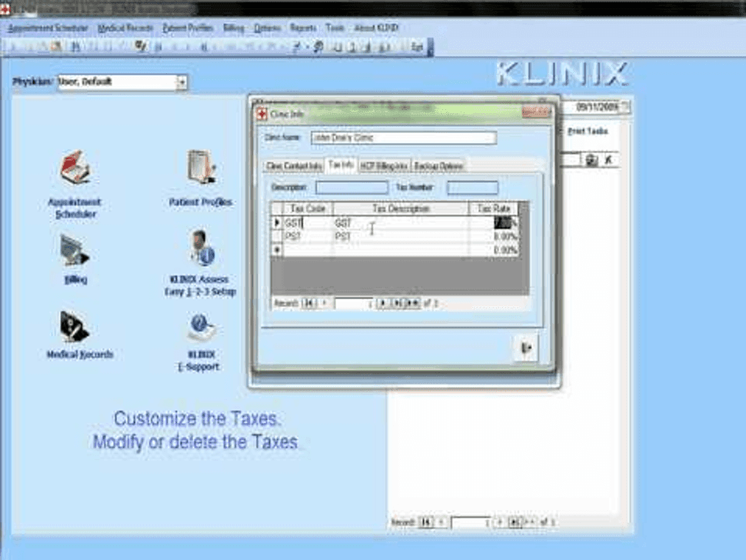Screen dimensions: 746x560
Task: Open the Appointment Scheduler menu
Action: [x=48, y=28]
